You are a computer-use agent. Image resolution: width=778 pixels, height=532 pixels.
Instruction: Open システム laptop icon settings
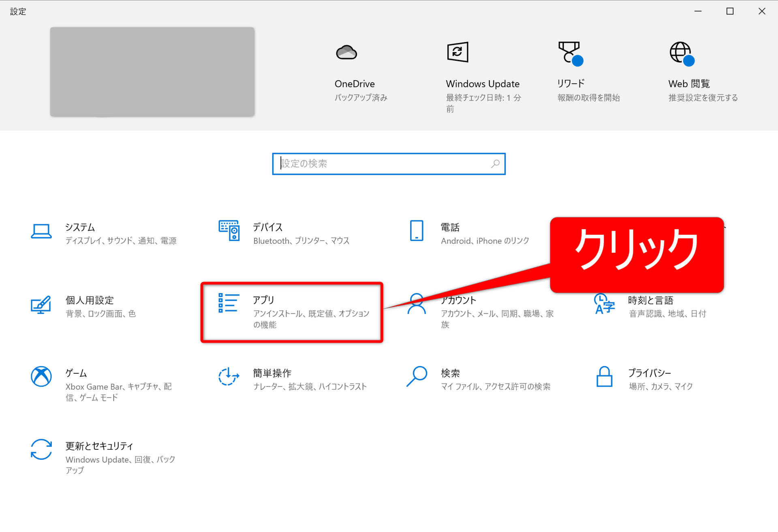(41, 232)
